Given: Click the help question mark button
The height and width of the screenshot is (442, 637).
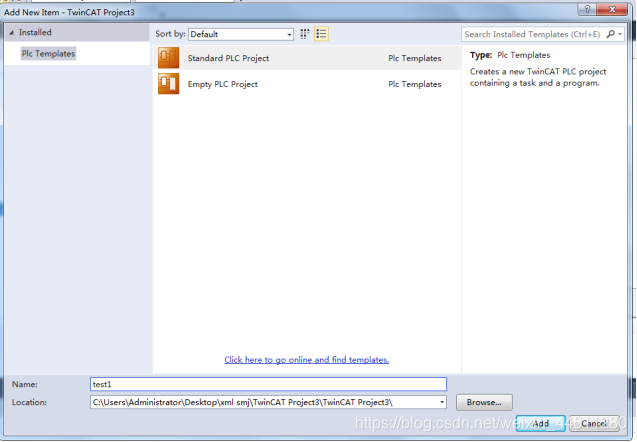Looking at the screenshot, I should (587, 9).
